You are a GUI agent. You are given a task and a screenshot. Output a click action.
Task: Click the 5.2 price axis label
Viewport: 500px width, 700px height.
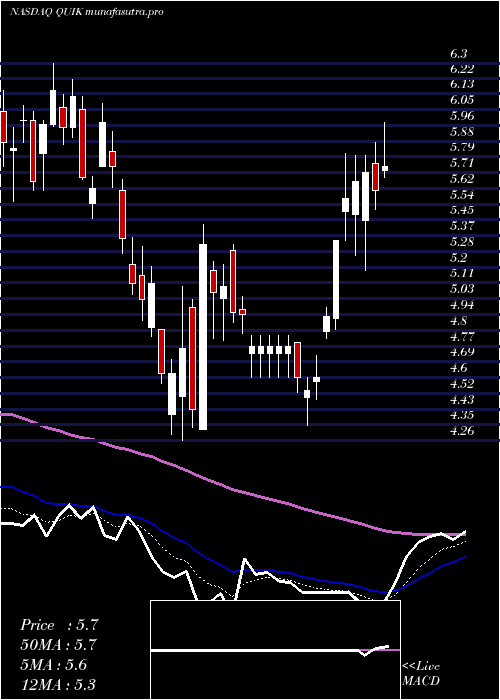point(458,258)
